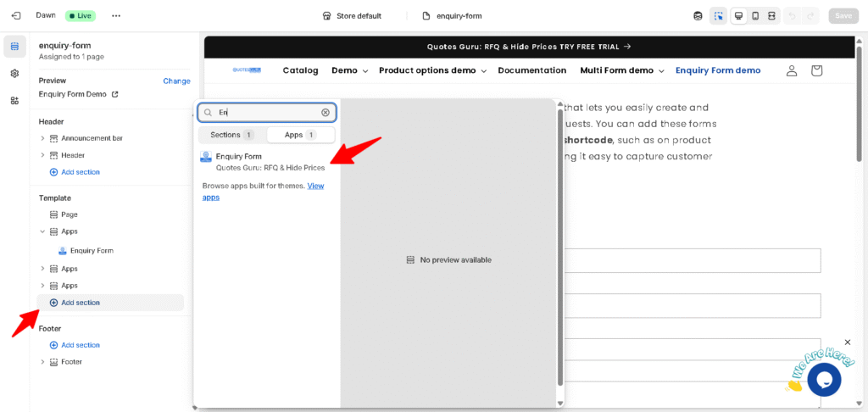This screenshot has height=412, width=868.
Task: Click the exit editor icon at top left
Action: tap(15, 15)
